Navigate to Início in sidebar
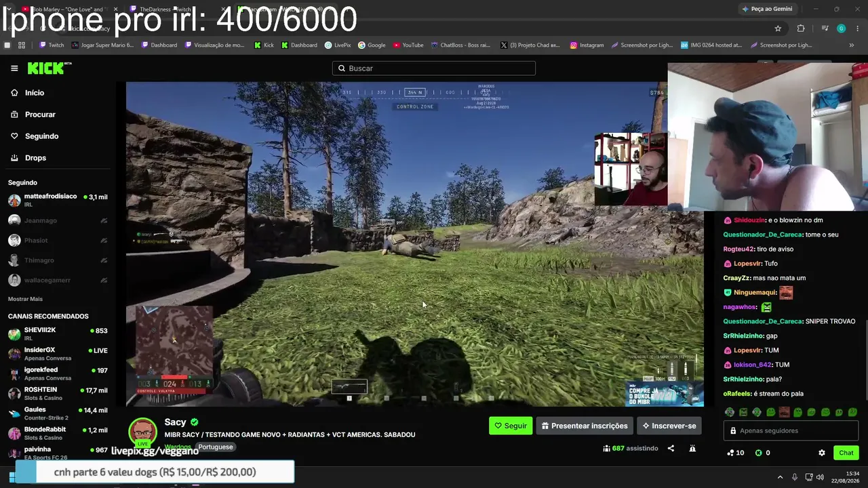 pos(35,93)
